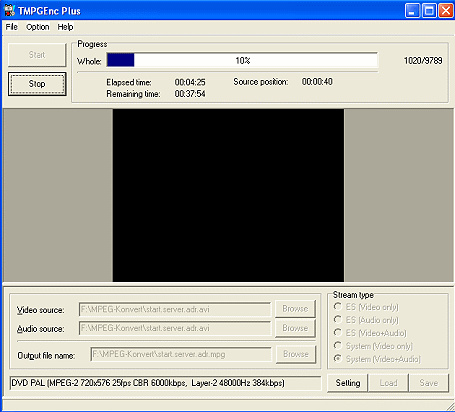Stop the current encoding

(x=37, y=84)
